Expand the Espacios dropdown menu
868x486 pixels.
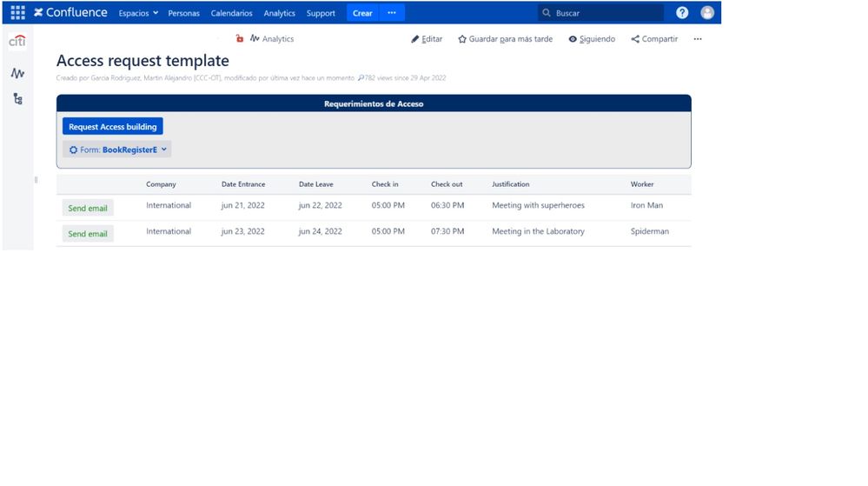tap(138, 13)
